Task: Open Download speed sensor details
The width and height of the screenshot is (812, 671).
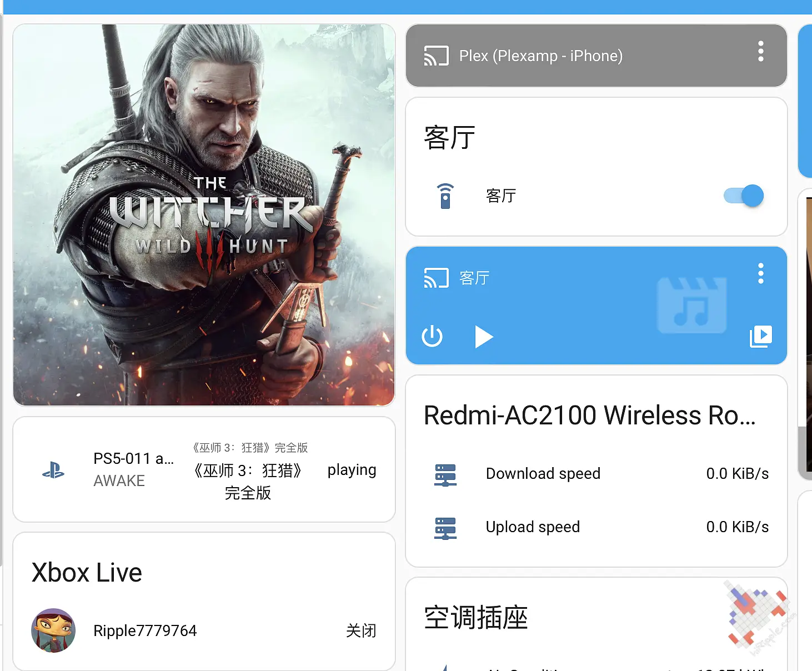Action: (x=597, y=474)
